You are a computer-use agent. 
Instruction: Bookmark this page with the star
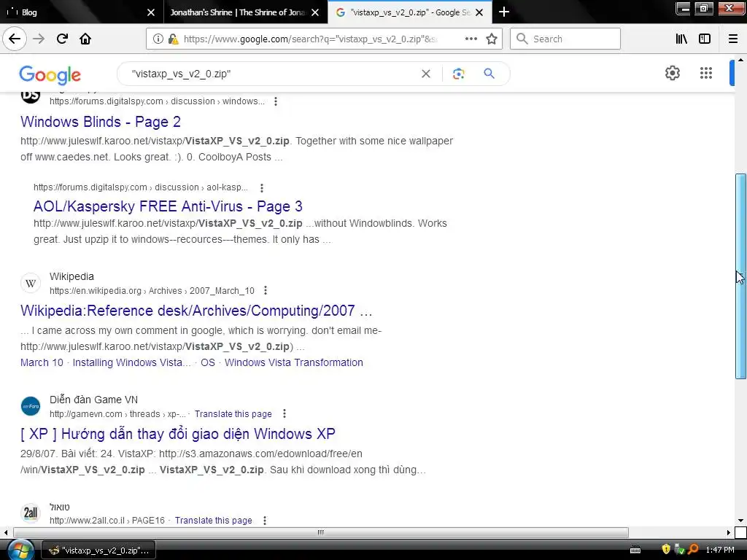pyautogui.click(x=492, y=39)
